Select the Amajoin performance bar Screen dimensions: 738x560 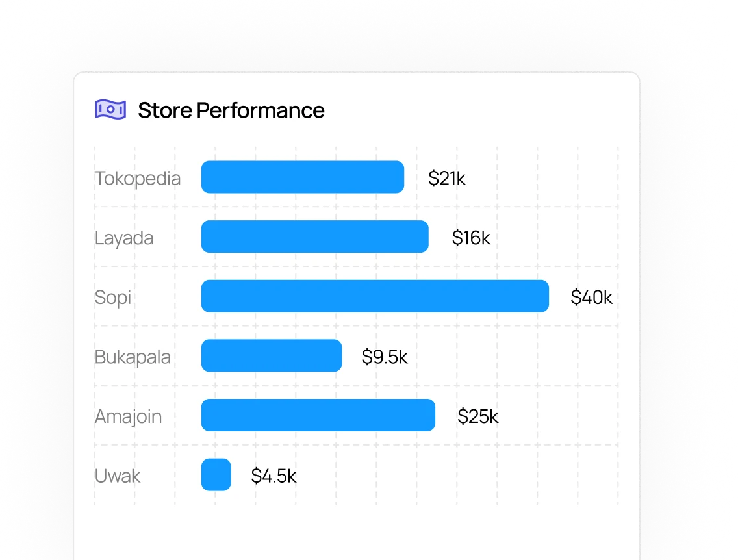[x=318, y=415]
